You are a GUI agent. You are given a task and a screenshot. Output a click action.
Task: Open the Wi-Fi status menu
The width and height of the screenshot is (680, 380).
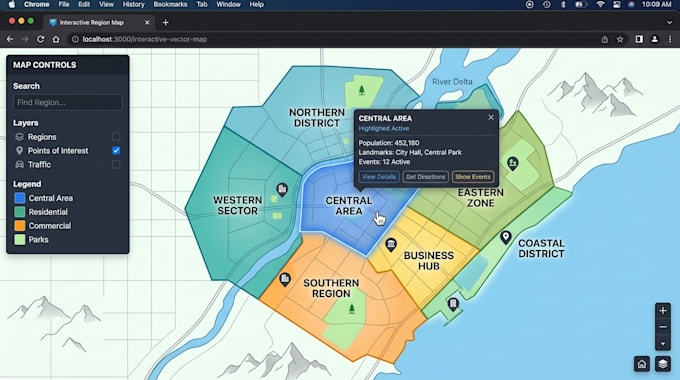pos(600,4)
